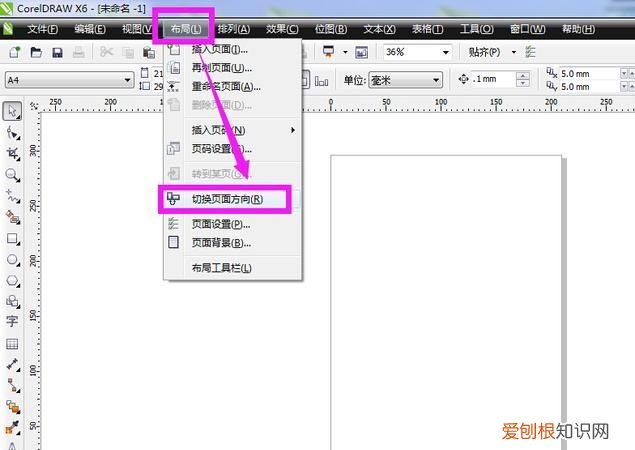Select the Smart Fill tool
The height and width of the screenshot is (450, 635).
point(12,218)
